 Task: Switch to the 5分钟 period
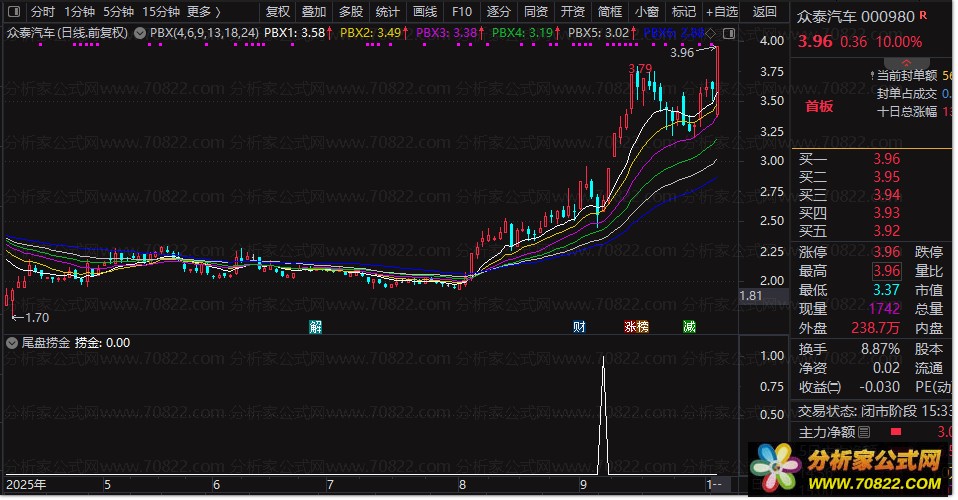118,12
